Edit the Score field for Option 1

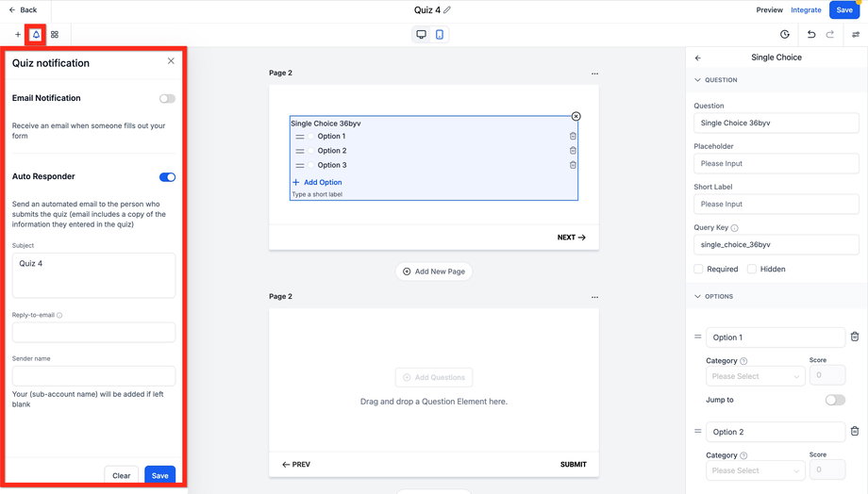coord(827,375)
